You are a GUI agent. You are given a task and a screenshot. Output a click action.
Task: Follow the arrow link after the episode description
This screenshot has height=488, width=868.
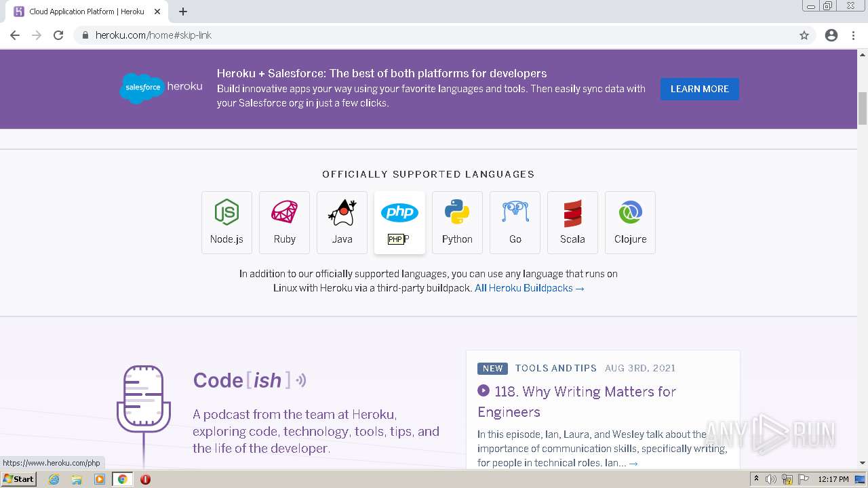pos(633,463)
